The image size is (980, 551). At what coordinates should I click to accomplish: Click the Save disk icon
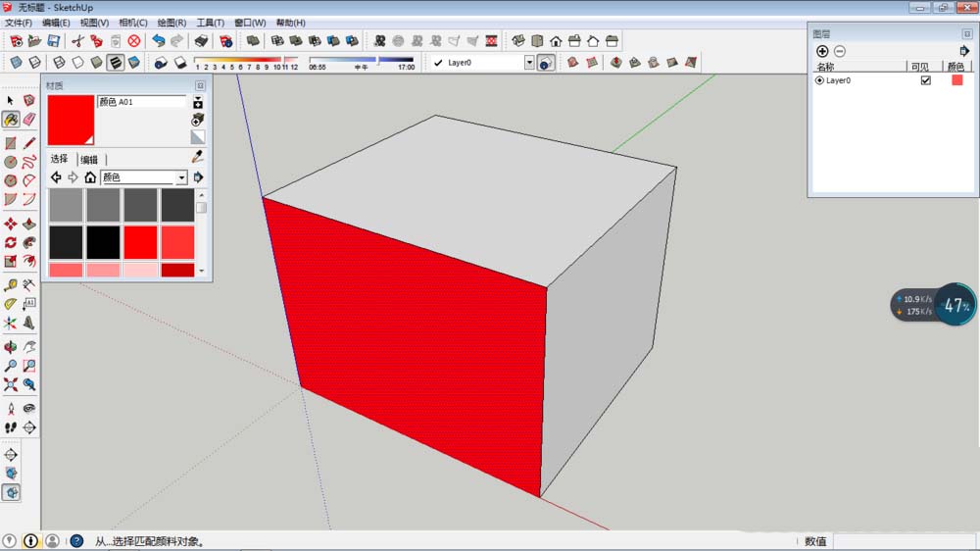pos(54,41)
